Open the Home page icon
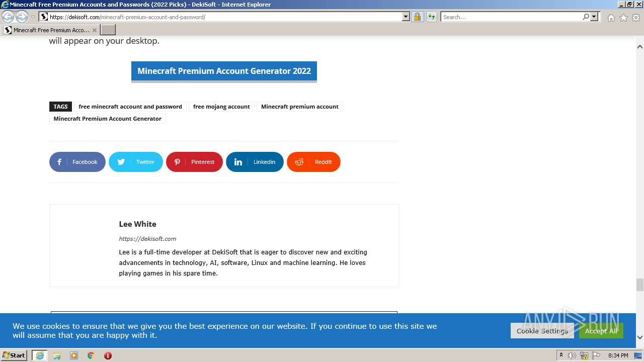This screenshot has height=362, width=644. pos(611,18)
